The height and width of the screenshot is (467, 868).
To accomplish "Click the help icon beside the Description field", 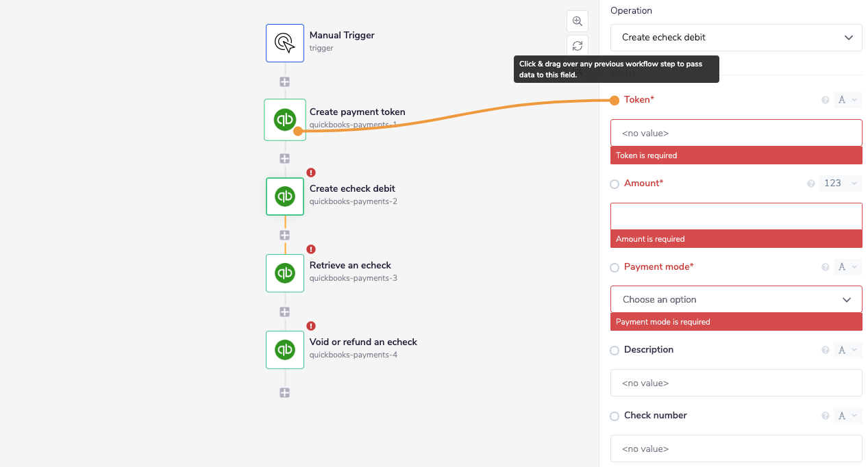I will [825, 350].
